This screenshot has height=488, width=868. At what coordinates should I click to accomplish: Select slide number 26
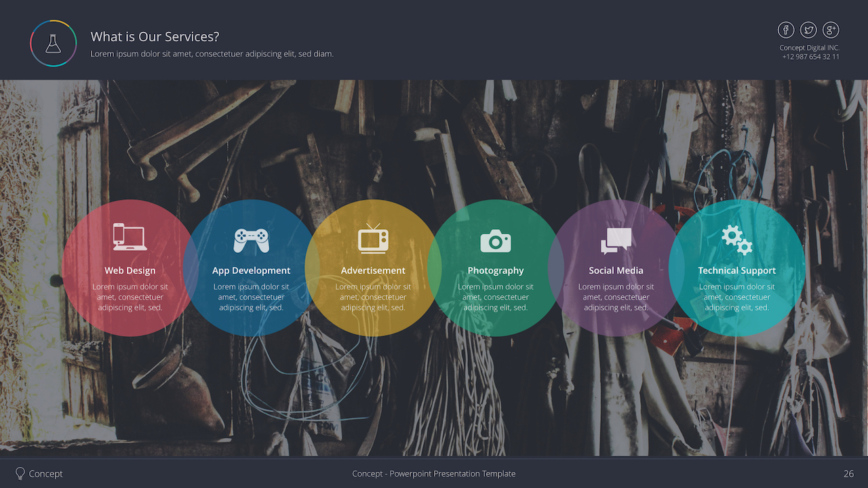click(x=848, y=473)
